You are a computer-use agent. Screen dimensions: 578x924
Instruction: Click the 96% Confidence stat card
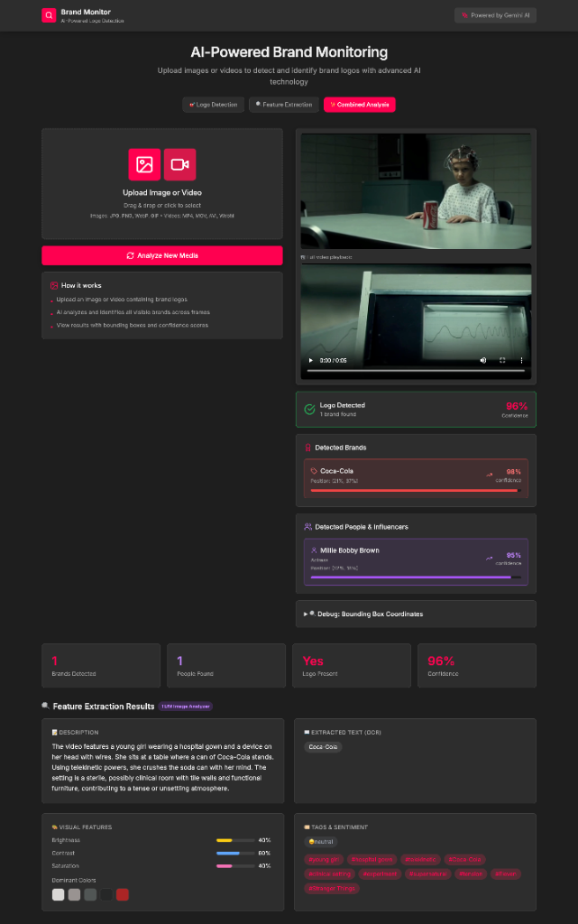[477, 665]
